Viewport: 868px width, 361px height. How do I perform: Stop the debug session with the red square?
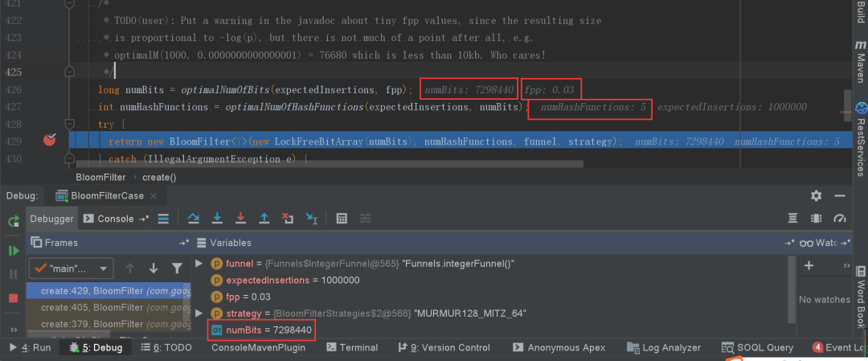click(x=14, y=297)
